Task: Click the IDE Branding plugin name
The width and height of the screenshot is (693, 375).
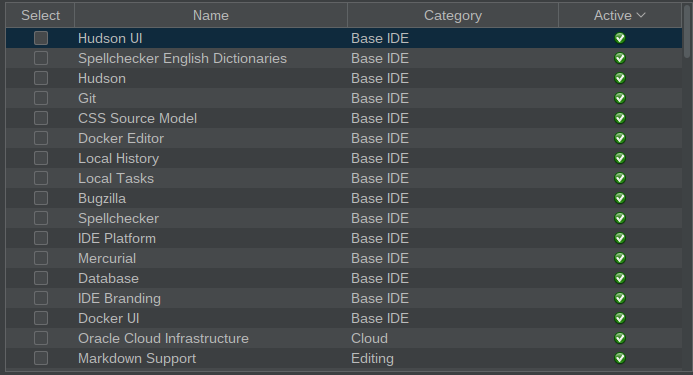Action: (119, 298)
